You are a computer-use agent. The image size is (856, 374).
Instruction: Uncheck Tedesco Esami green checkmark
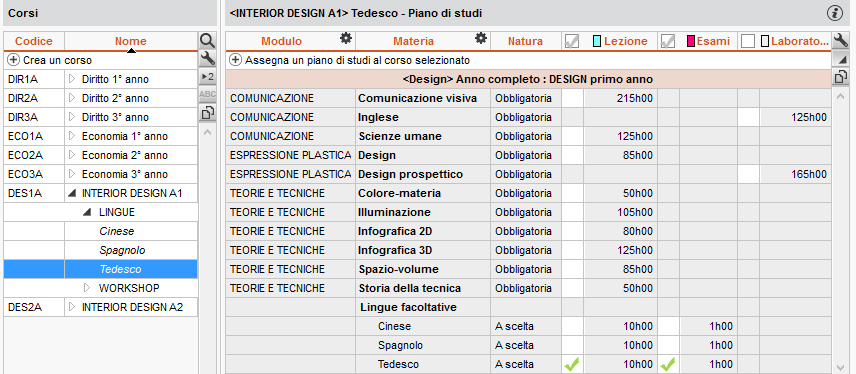(668, 364)
